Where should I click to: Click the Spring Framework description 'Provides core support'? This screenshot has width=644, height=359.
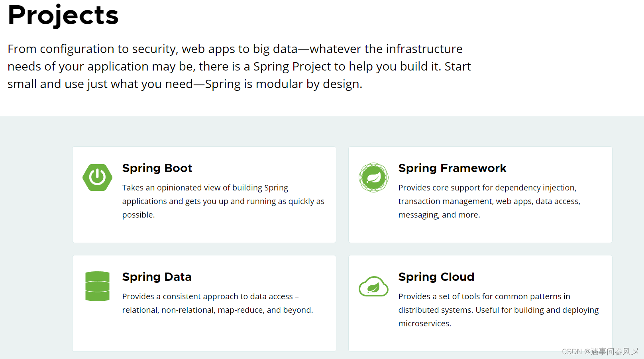coord(489,201)
